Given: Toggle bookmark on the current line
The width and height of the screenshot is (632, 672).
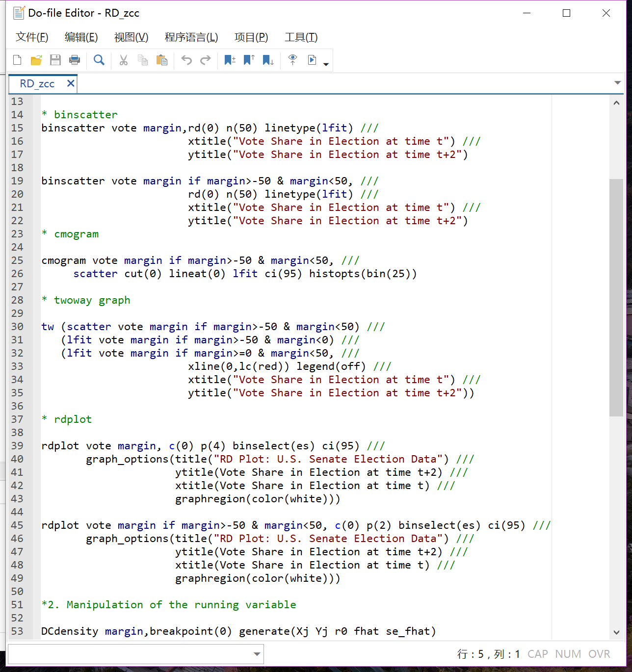Looking at the screenshot, I should click(x=230, y=60).
